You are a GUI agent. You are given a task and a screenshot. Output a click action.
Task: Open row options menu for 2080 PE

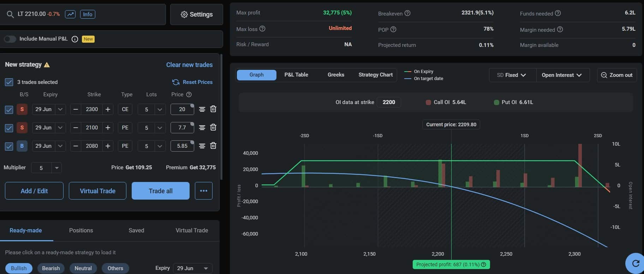click(x=202, y=146)
